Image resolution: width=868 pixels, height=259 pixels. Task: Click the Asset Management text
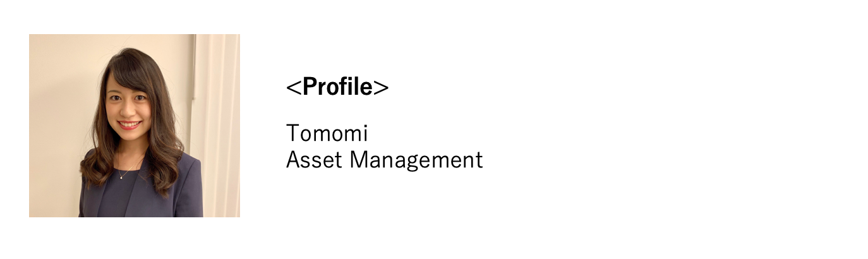point(384,160)
